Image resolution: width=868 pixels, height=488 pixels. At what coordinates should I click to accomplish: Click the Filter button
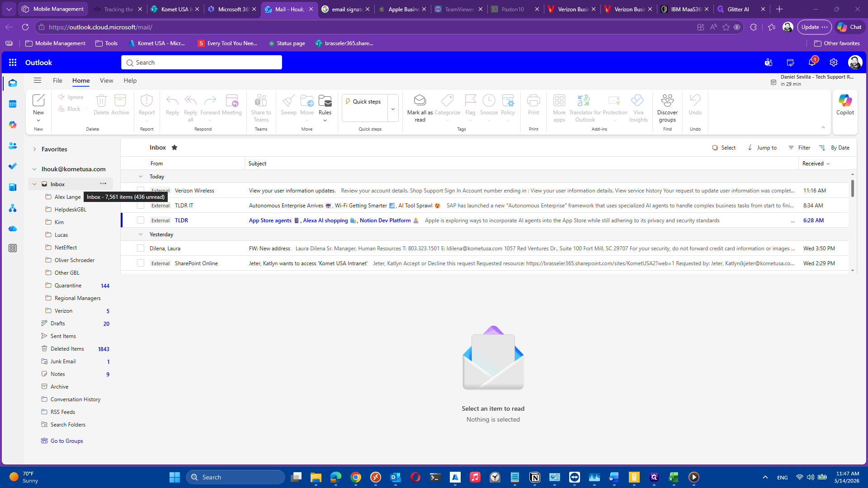[x=799, y=147]
